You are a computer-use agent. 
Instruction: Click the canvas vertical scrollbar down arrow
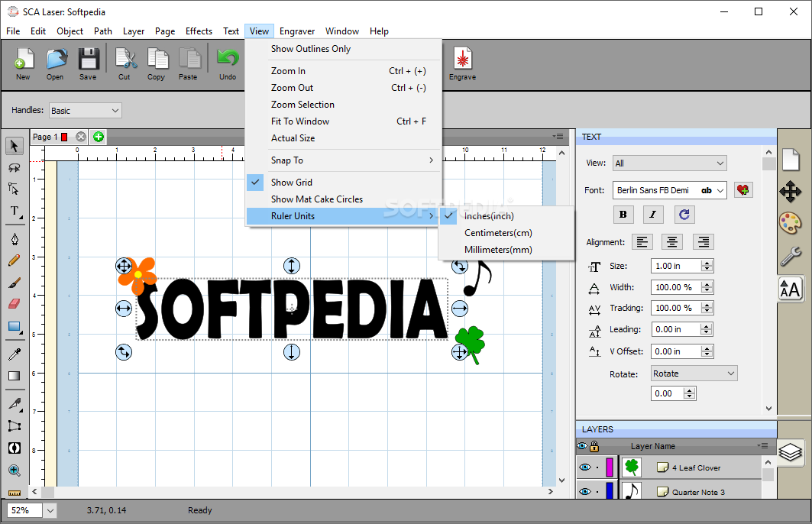pyautogui.click(x=561, y=480)
